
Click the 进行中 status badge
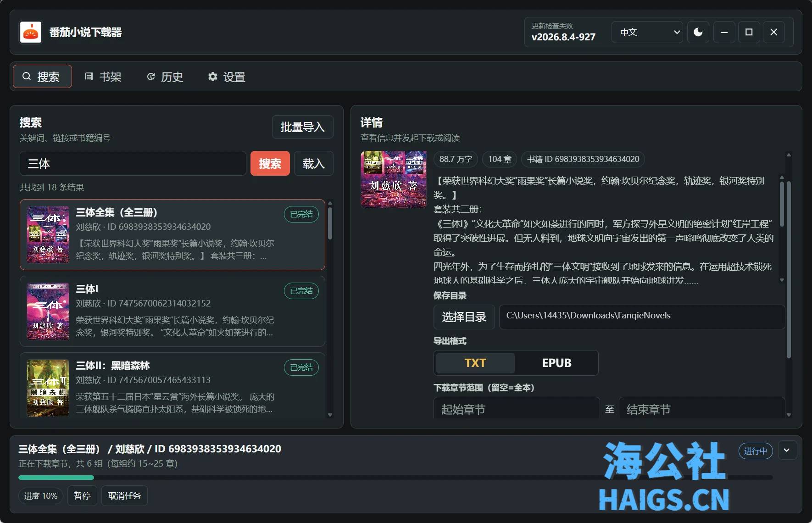(756, 451)
